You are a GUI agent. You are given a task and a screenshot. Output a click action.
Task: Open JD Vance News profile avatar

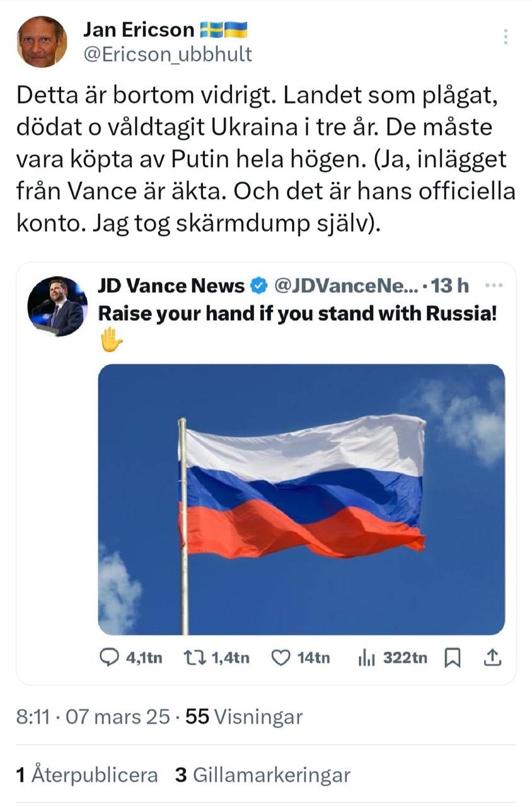[x=57, y=306]
